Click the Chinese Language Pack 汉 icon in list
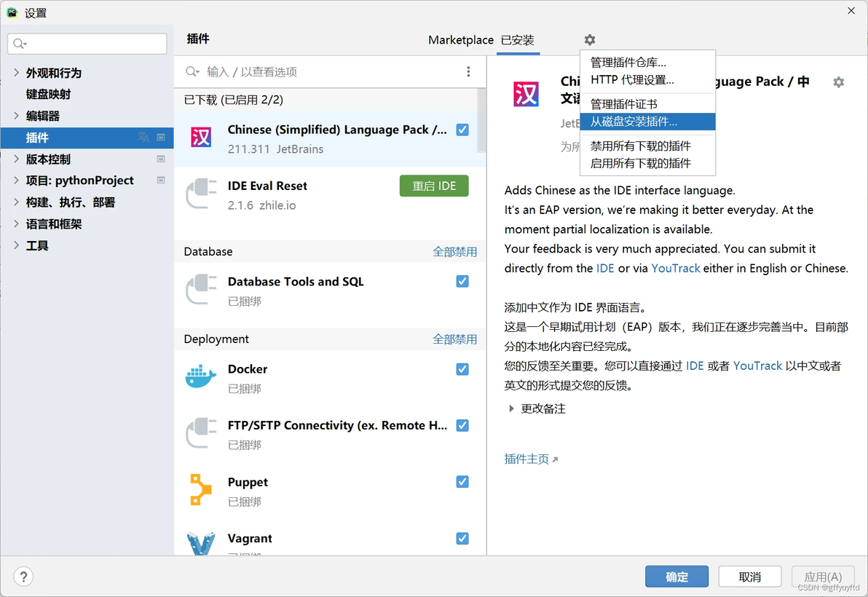868x597 pixels. point(201,137)
